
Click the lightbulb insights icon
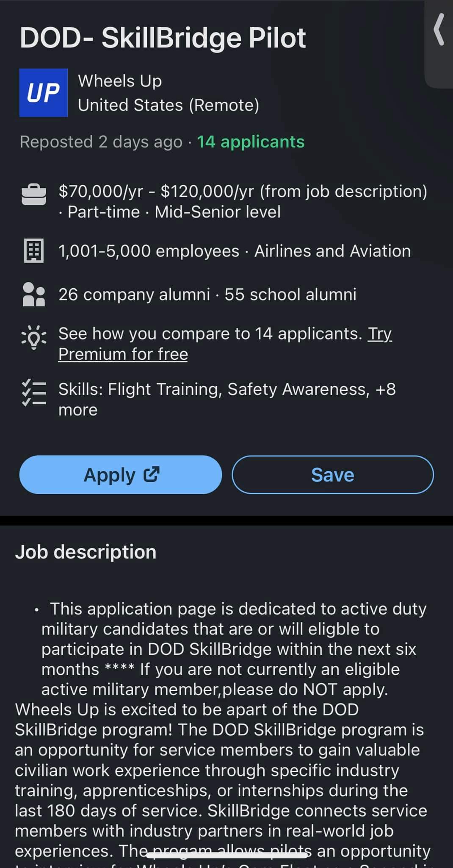point(33,338)
